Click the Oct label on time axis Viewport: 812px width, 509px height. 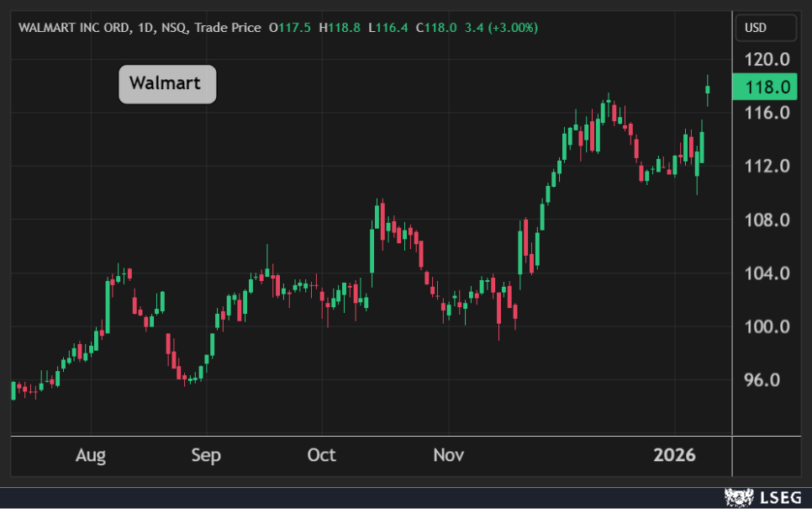click(x=321, y=455)
